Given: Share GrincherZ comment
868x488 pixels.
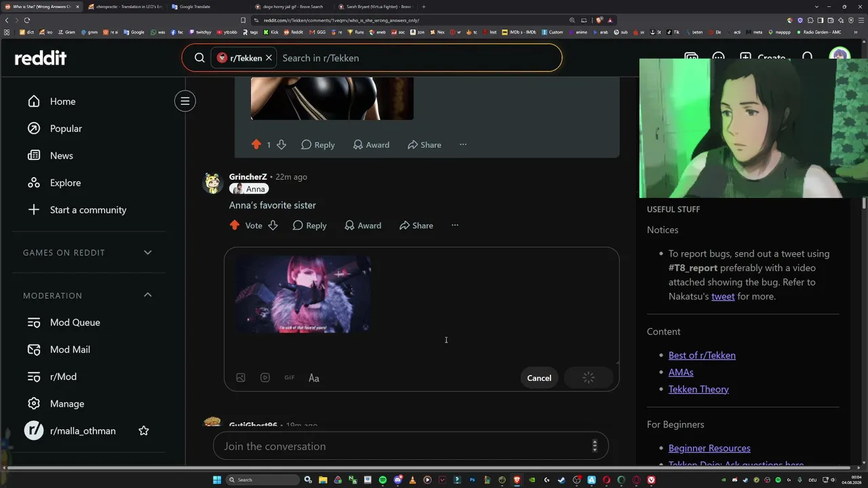Looking at the screenshot, I should (416, 226).
